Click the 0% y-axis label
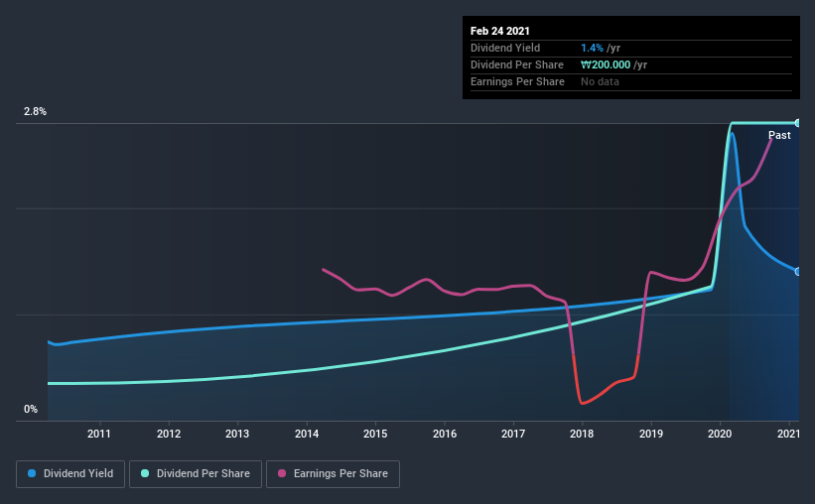815x504 pixels. (31, 410)
